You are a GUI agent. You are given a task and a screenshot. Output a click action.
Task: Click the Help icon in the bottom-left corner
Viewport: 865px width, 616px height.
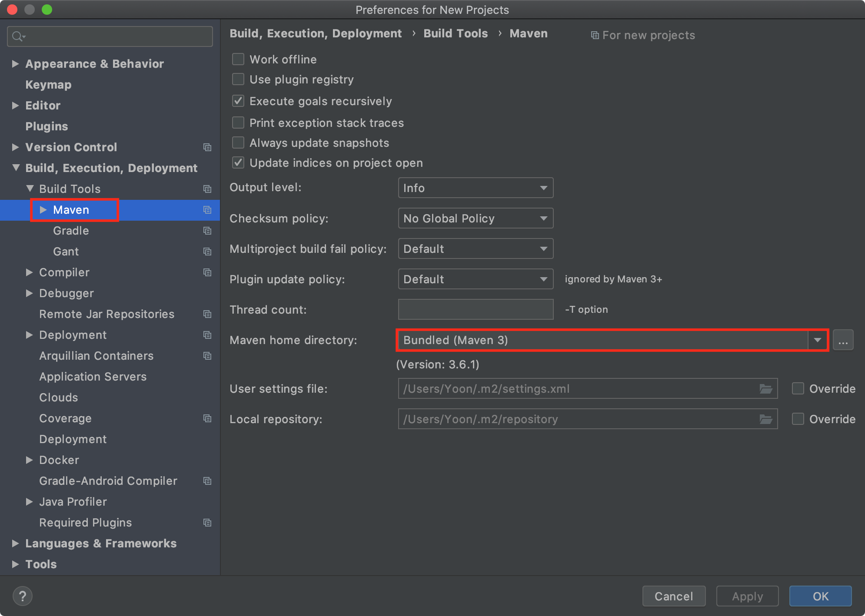(x=23, y=596)
